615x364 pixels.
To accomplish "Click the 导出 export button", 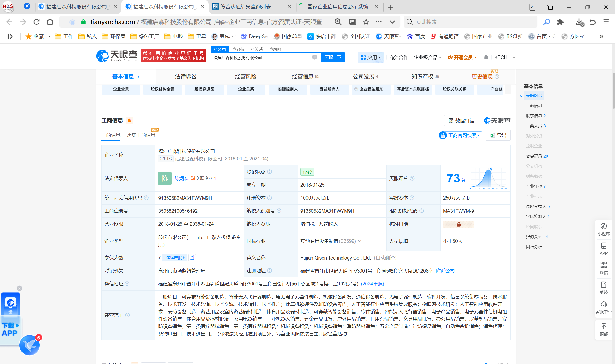I will click(498, 135).
